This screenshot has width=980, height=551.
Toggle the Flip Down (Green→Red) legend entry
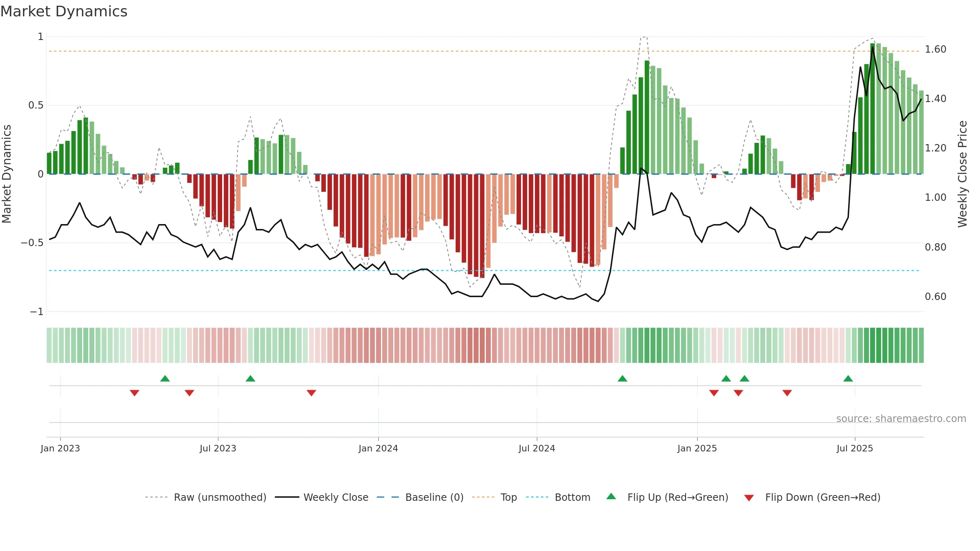click(812, 497)
